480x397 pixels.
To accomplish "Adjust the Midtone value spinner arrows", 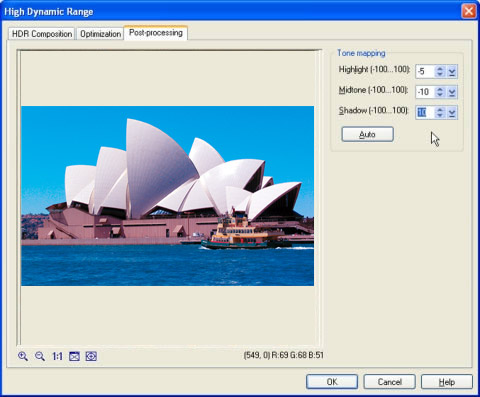I will (440, 92).
